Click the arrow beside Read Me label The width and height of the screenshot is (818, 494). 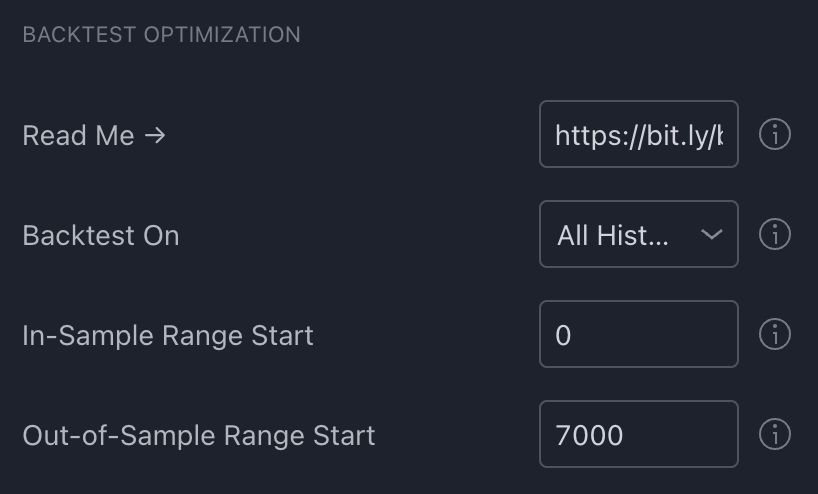click(155, 136)
